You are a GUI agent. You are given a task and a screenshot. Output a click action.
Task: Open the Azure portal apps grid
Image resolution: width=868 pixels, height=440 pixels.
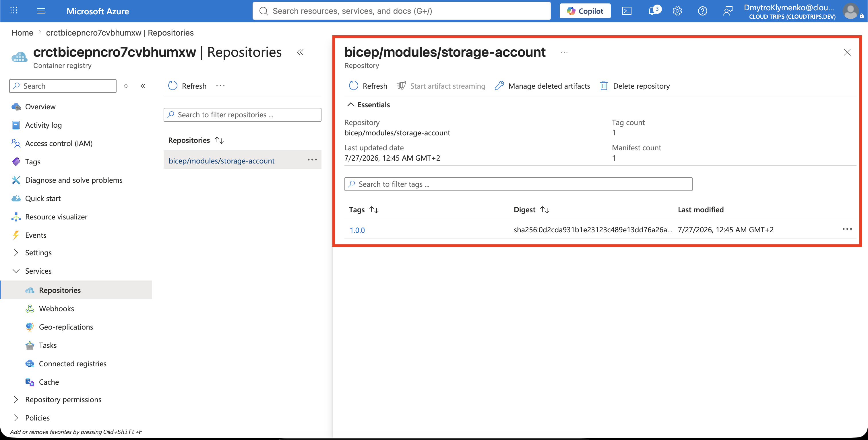point(14,11)
